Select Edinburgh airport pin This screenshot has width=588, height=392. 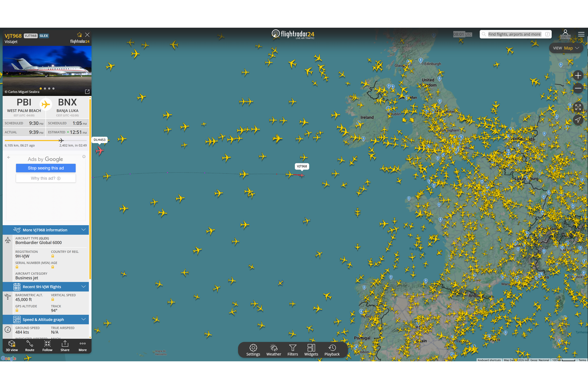point(421,60)
